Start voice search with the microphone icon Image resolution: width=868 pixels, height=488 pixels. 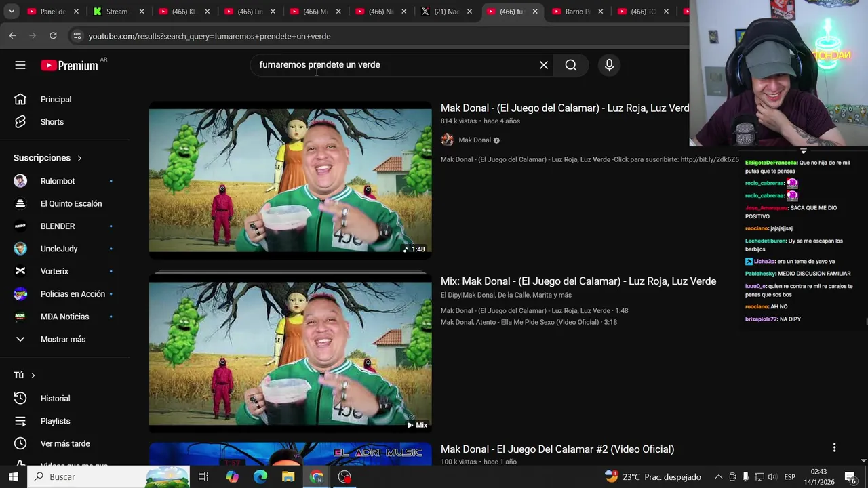[609, 65]
